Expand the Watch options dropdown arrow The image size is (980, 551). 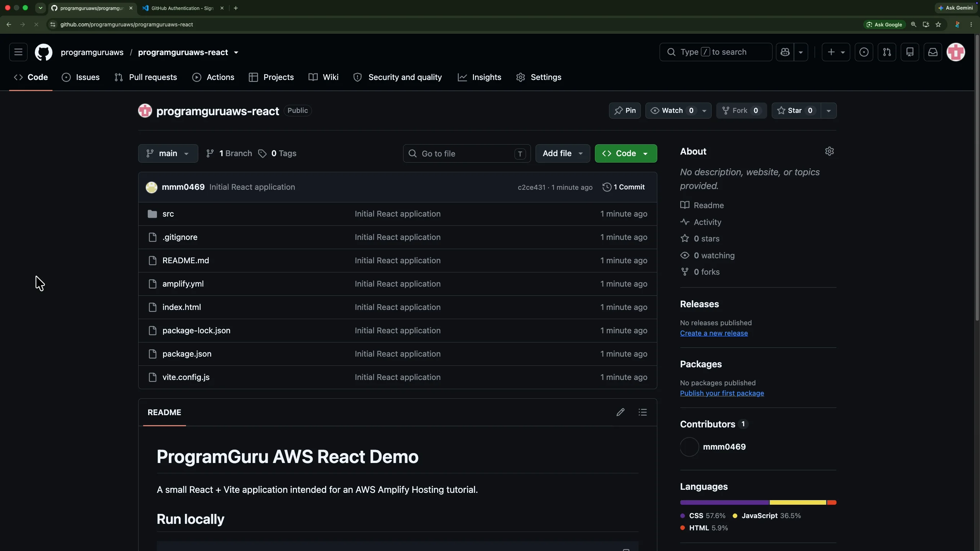704,111
